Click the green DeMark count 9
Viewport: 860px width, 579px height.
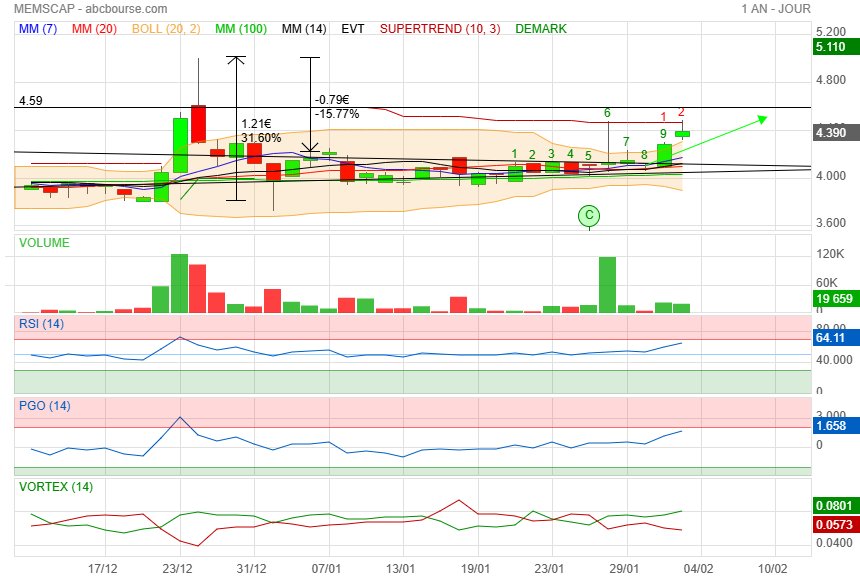click(x=663, y=134)
